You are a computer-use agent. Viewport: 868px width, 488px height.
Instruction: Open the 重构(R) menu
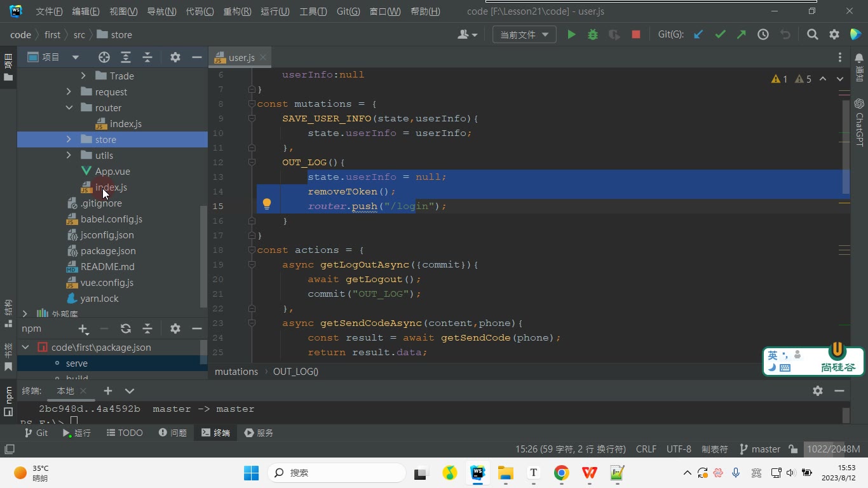[x=237, y=11]
